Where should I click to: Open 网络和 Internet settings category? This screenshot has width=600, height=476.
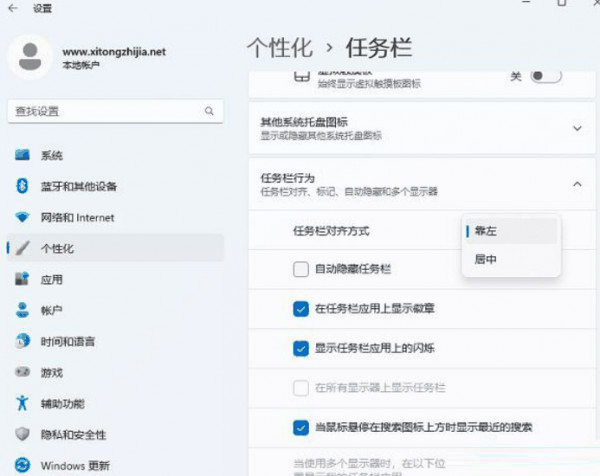pos(116,217)
